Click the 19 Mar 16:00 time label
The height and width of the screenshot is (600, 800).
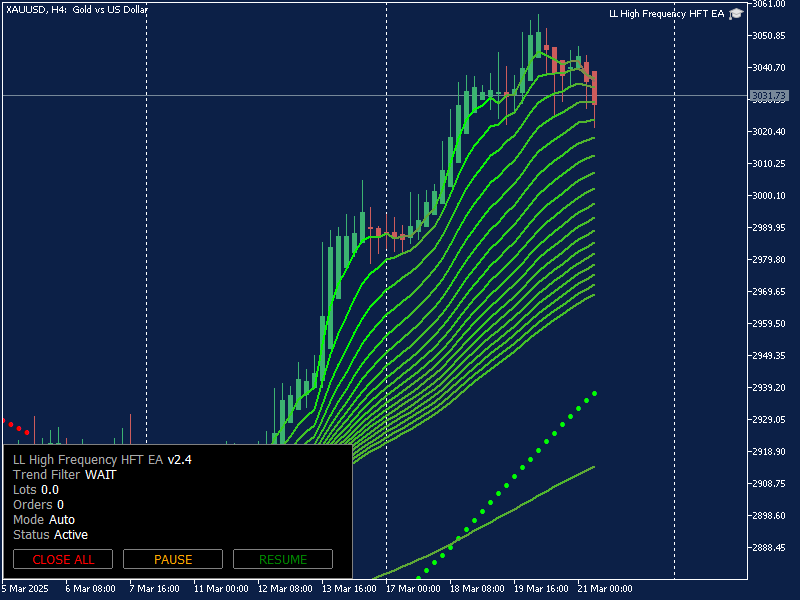tap(541, 588)
